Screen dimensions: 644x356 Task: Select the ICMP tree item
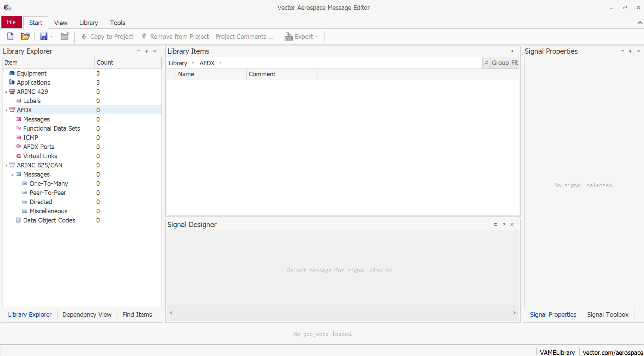coord(31,137)
